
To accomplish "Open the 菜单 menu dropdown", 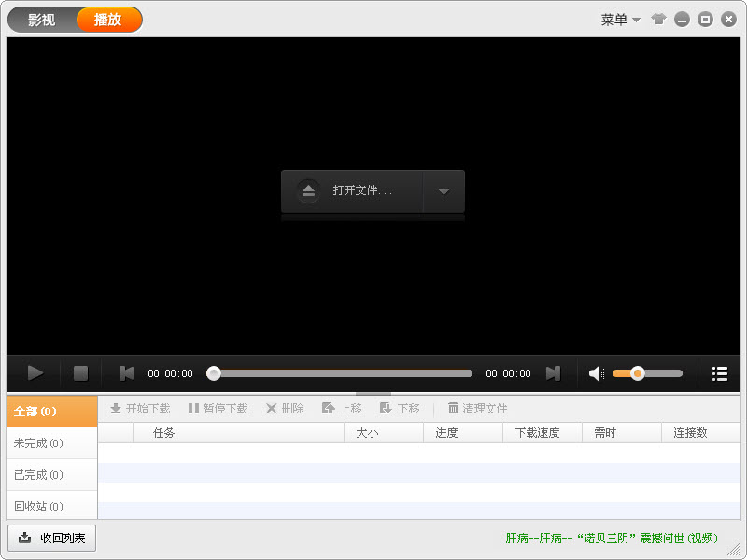I will [619, 19].
